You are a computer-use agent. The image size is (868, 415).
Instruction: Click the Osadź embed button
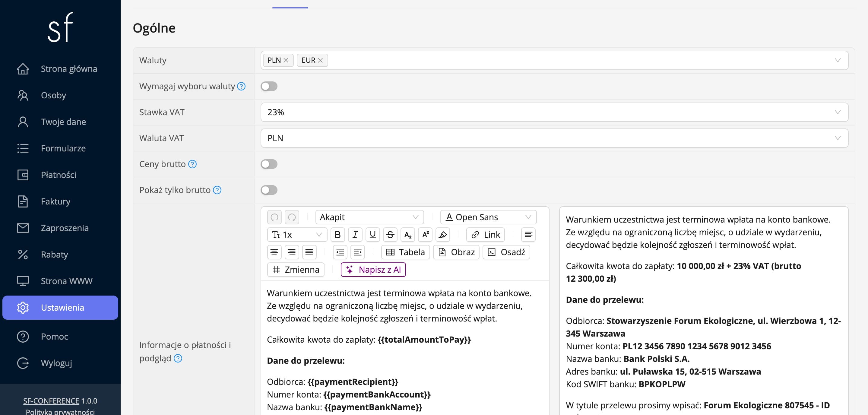click(x=506, y=252)
